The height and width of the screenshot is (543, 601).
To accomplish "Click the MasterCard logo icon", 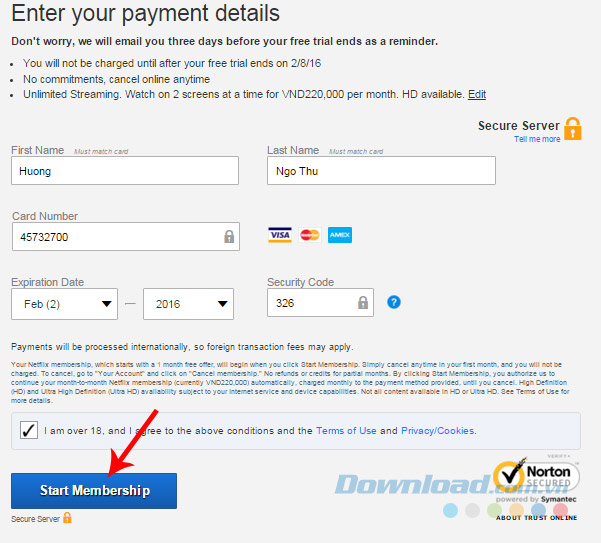I will point(310,235).
